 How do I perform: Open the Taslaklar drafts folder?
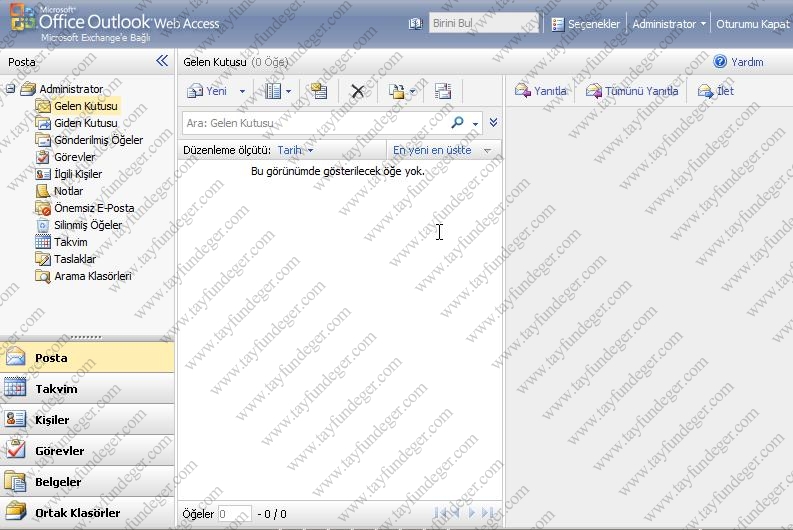(75, 259)
